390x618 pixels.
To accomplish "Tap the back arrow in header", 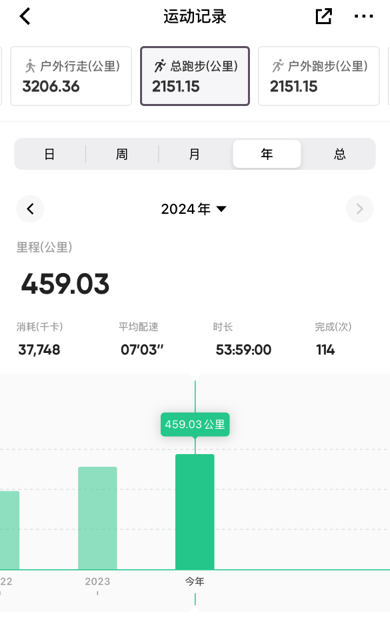I will click(x=25, y=17).
